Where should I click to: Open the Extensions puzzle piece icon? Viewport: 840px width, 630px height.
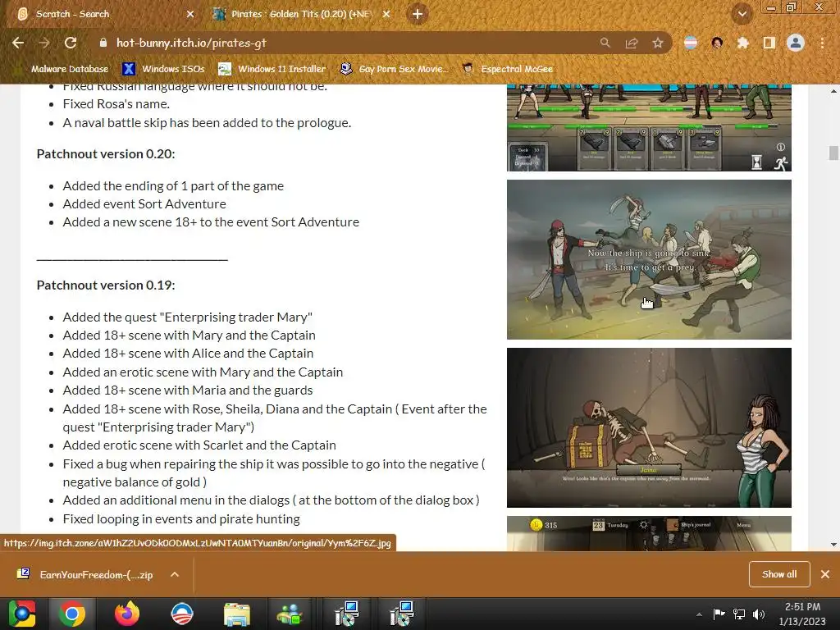[743, 43]
